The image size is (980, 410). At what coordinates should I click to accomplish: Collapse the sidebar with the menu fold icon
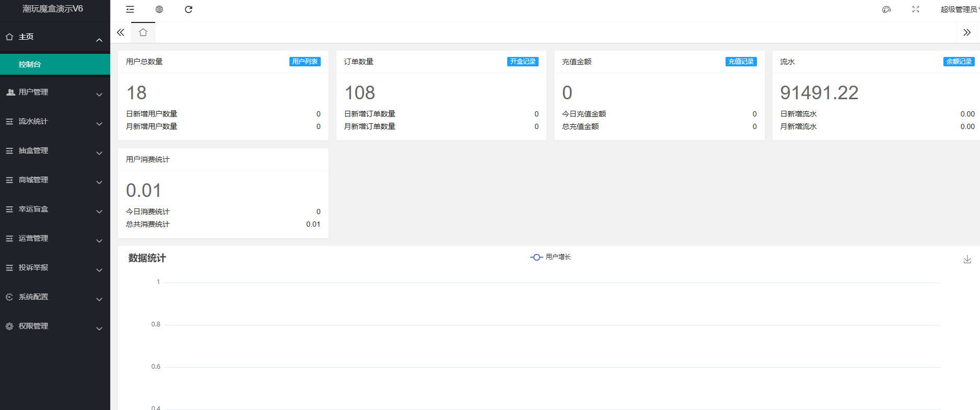coord(130,9)
